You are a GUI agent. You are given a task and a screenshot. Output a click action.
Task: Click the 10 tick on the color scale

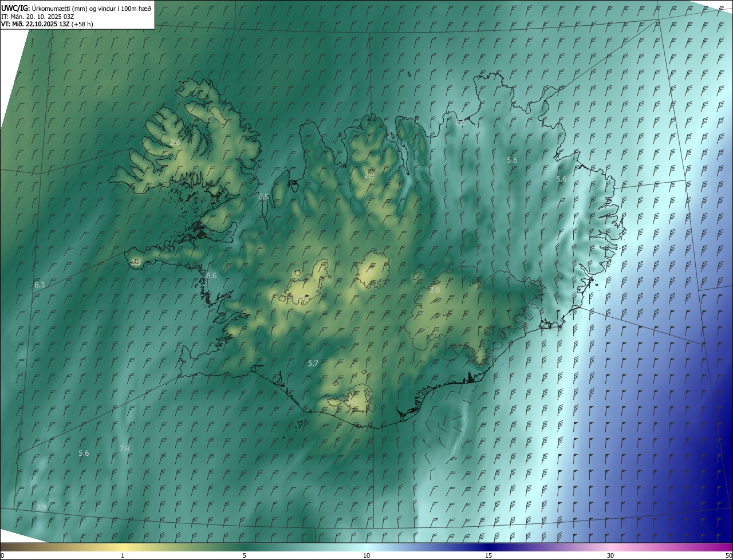pos(366,555)
